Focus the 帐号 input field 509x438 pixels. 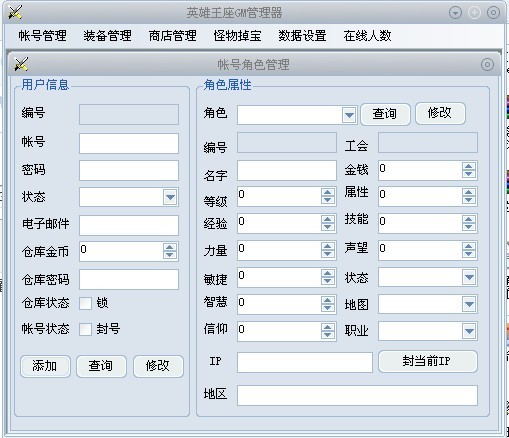pyautogui.click(x=129, y=144)
